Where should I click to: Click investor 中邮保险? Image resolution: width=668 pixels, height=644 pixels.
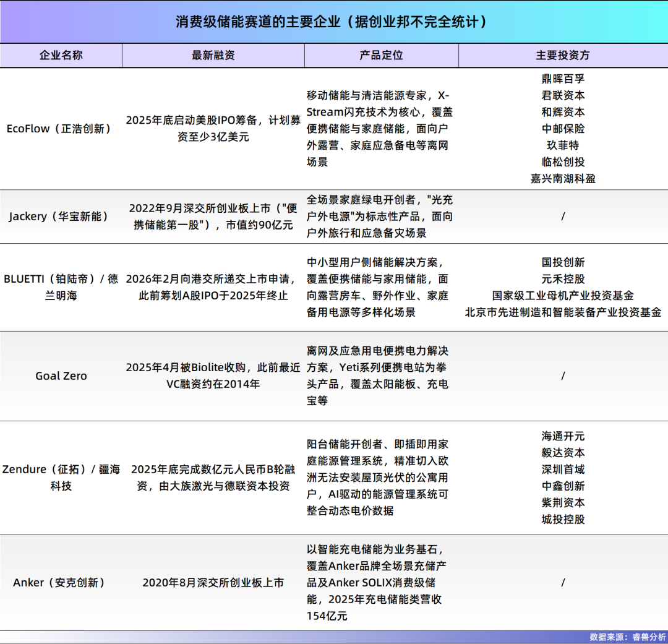[563, 129]
